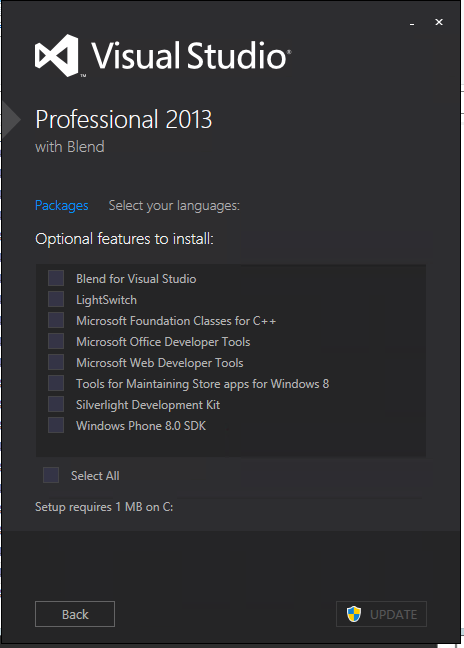
Task: Click the 'Windows Phone 8.0 SDK' label
Action: coord(141,426)
